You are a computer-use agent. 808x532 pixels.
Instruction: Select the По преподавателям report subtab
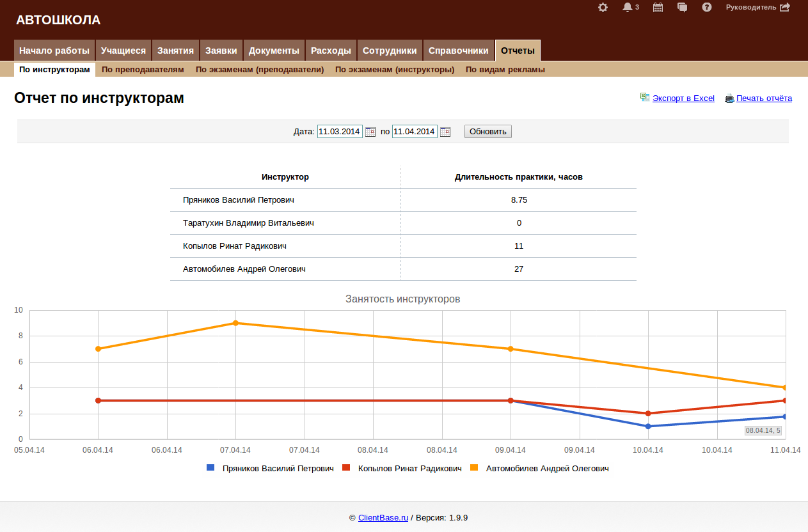pyautogui.click(x=143, y=70)
